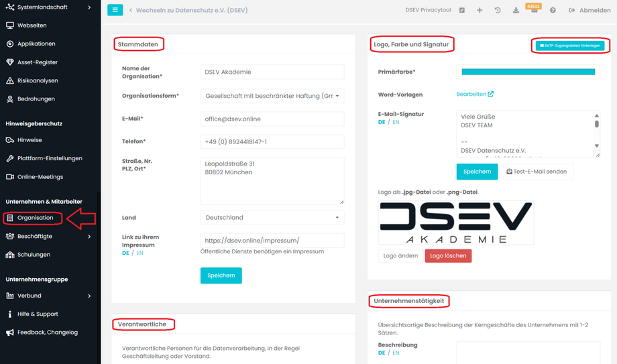Image resolution: width=617 pixels, height=364 pixels.
Task: Click into the E-Mail input field
Action: pos(272,119)
